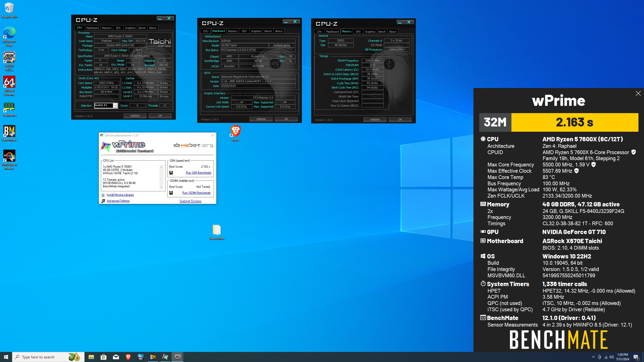644x362 pixels.
Task: Open the Brave browser desktop shortcut
Action: [236, 133]
